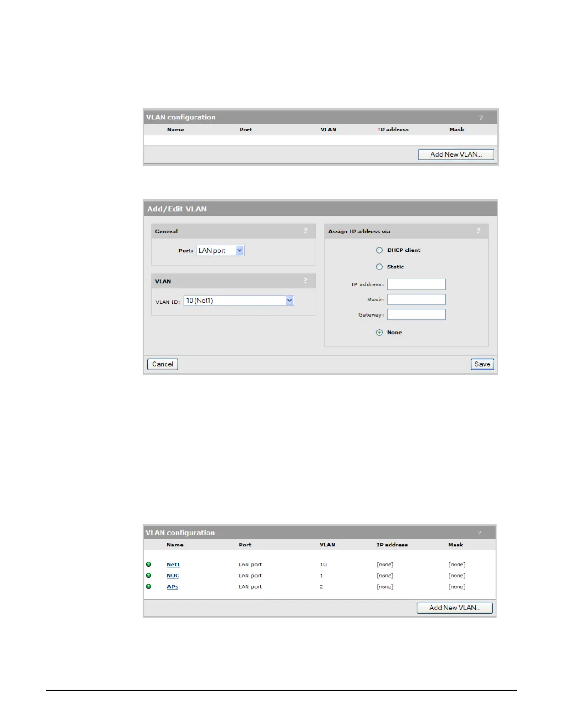
Task: Click VLAN value 2 in APs row
Action: pyautogui.click(x=322, y=586)
